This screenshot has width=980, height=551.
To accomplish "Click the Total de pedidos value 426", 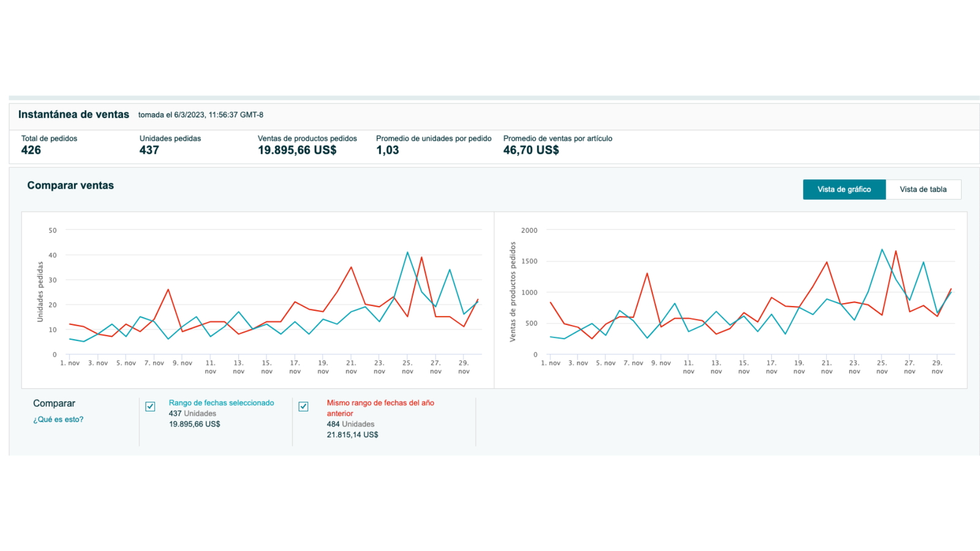I will click(31, 151).
